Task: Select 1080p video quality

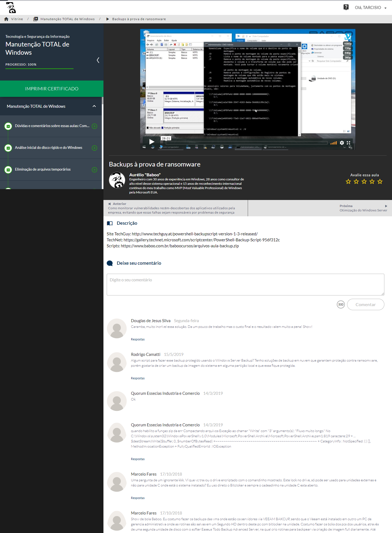Action: (348, 44)
